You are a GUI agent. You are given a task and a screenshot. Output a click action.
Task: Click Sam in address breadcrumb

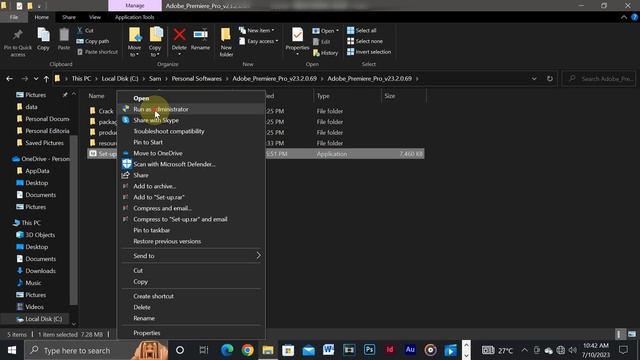pyautogui.click(x=155, y=78)
